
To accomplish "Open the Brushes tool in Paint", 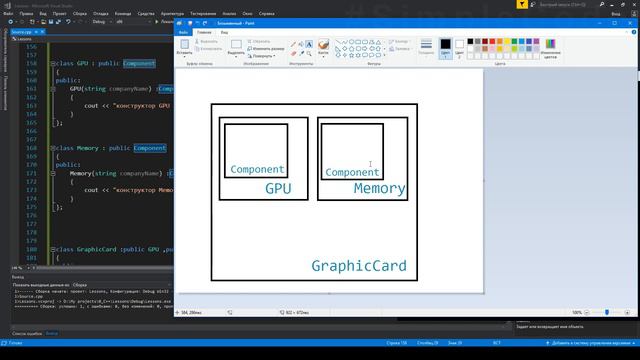I will click(323, 48).
